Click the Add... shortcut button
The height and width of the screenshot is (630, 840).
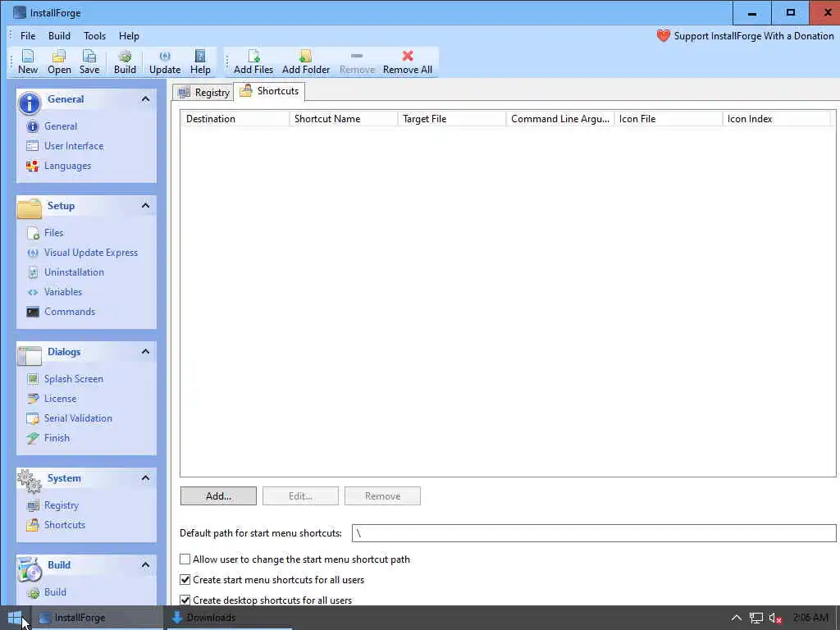point(218,496)
